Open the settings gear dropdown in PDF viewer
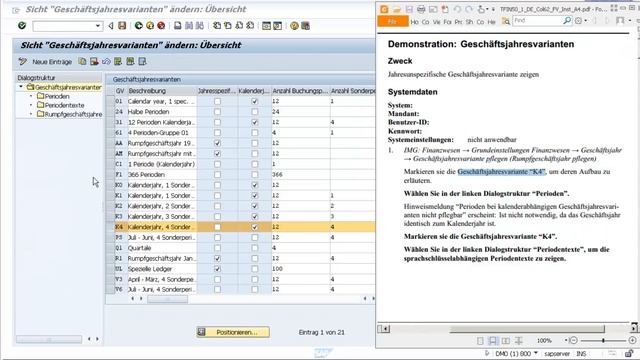 pyautogui.click(x=586, y=21)
